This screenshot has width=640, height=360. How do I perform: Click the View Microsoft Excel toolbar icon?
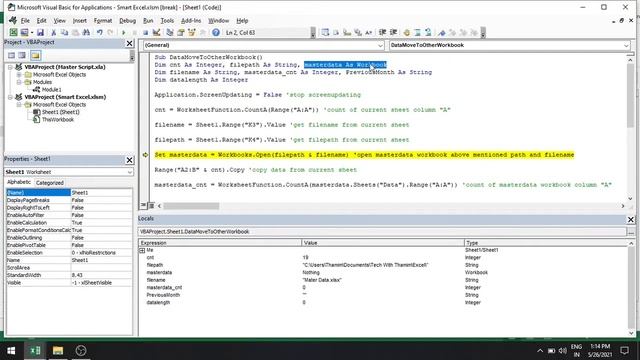pos(13,32)
